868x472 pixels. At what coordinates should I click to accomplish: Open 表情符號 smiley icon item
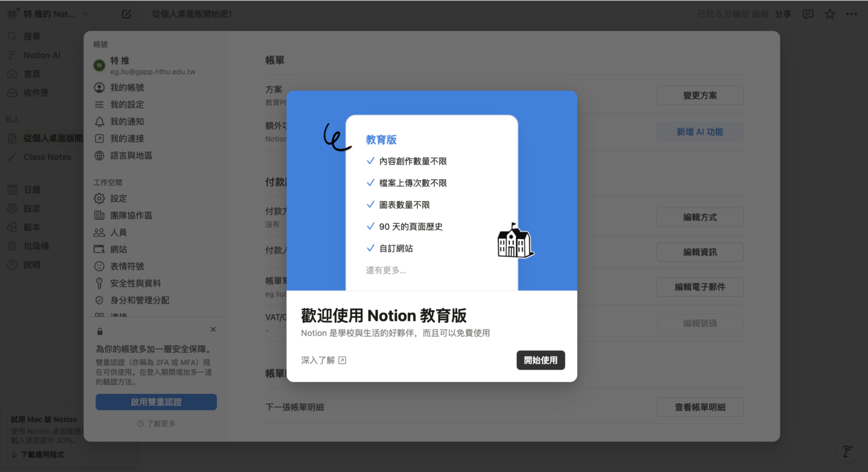(127, 266)
